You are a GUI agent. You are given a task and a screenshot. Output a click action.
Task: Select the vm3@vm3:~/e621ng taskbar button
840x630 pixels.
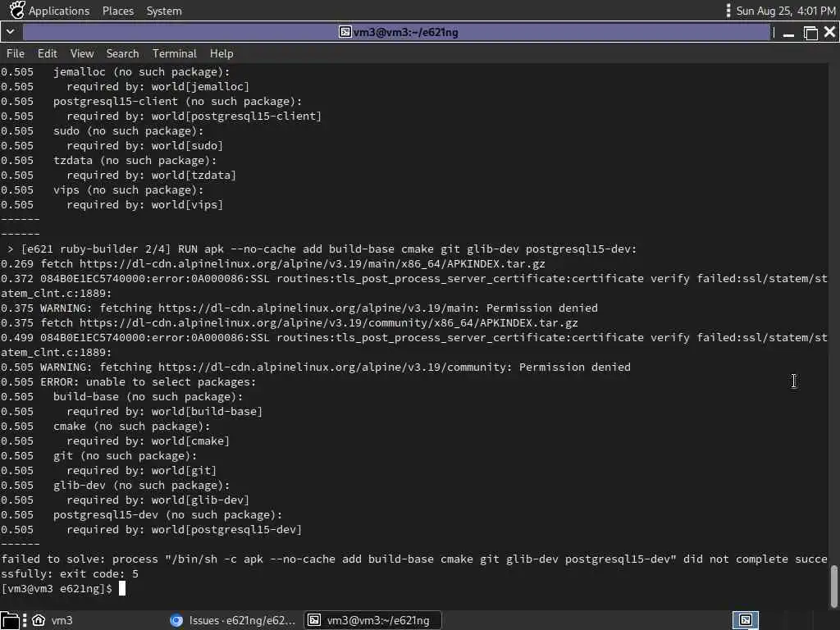372,620
